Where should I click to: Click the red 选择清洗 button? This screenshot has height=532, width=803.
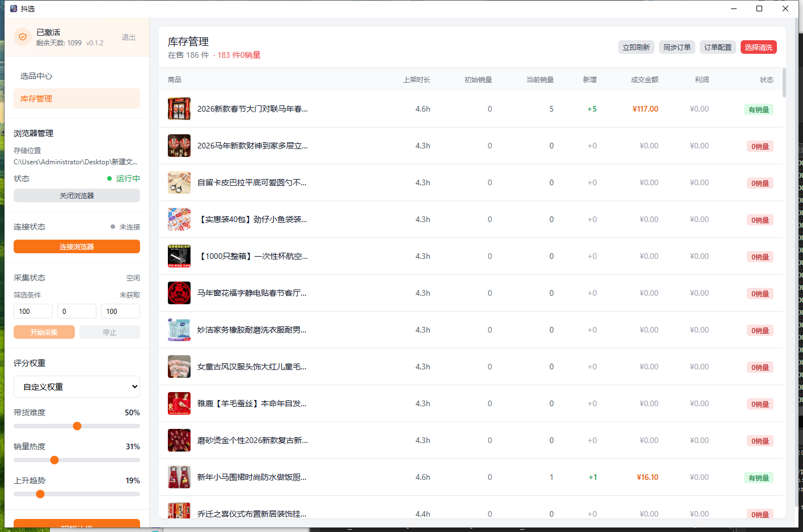(759, 47)
